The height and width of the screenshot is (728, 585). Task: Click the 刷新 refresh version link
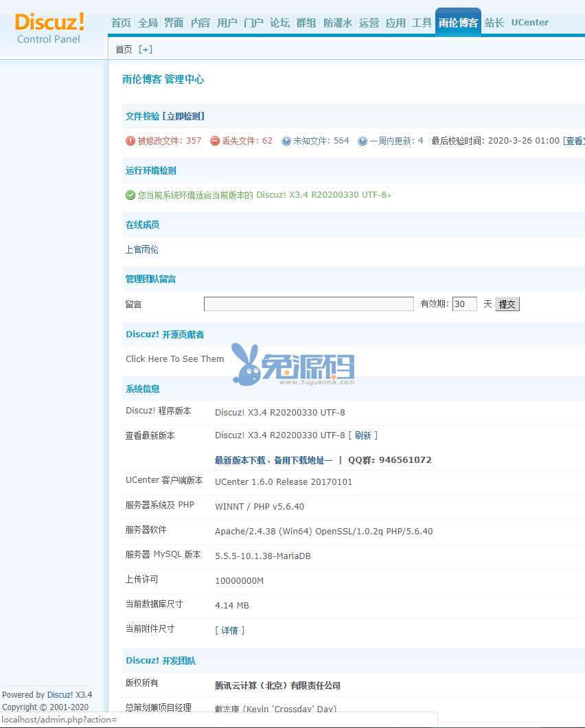[363, 435]
